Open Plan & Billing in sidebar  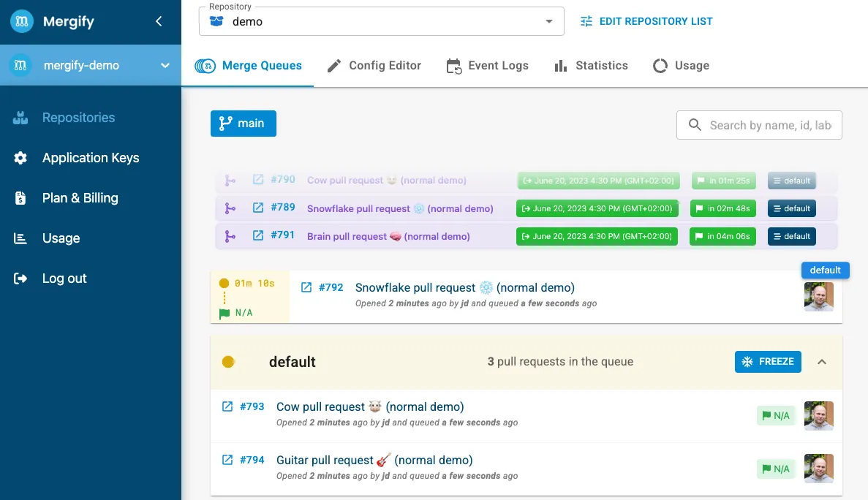(80, 198)
